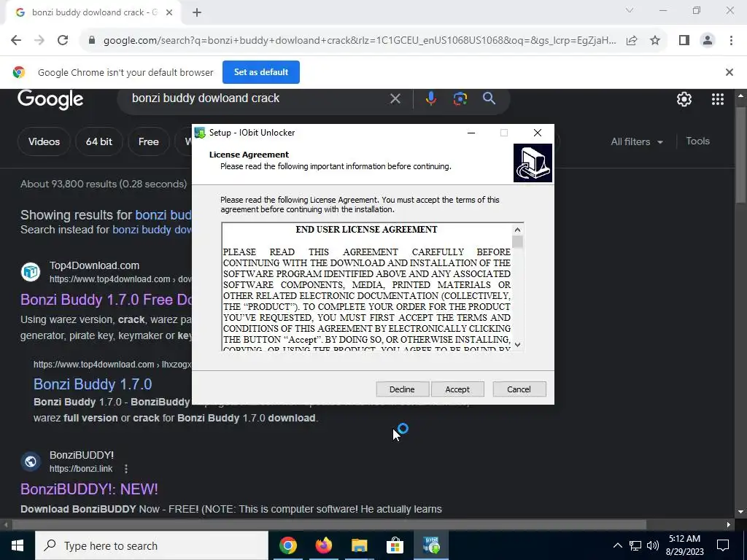The width and height of the screenshot is (747, 560).
Task: Open Chrome from the taskbar
Action: pos(287,545)
